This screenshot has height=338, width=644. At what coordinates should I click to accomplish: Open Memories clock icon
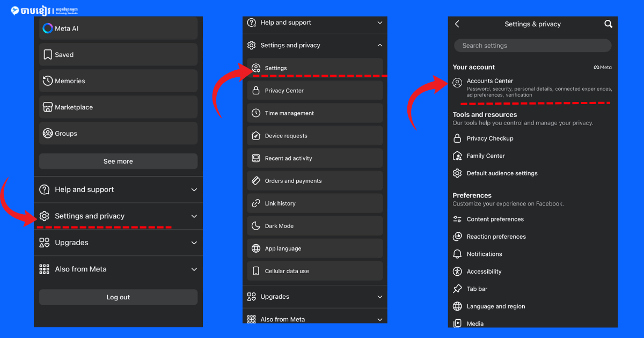[x=47, y=81]
